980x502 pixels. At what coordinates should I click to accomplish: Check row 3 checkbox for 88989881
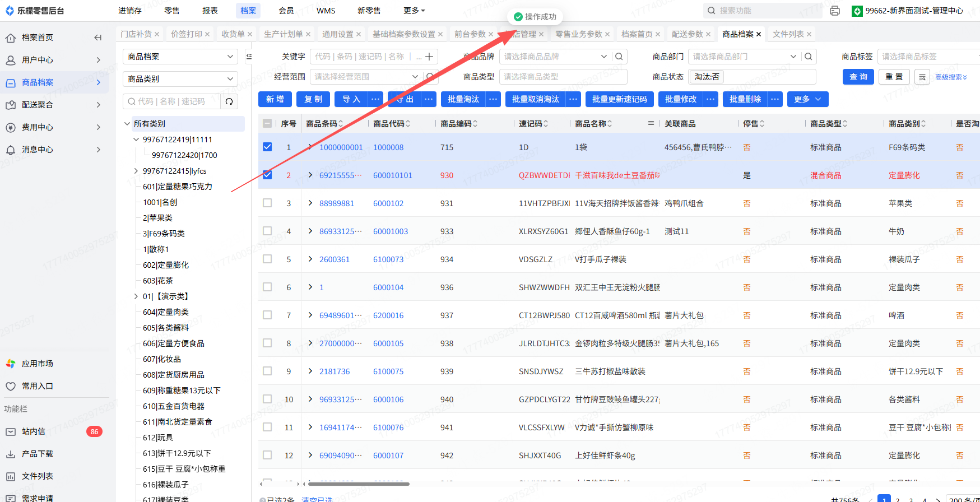(267, 203)
